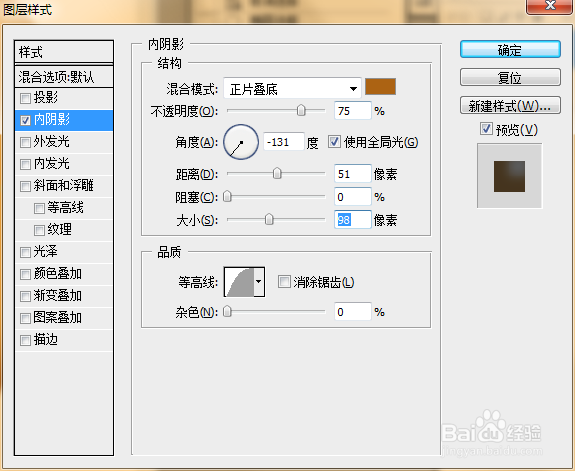Click the angle value field showing -131

(x=284, y=142)
